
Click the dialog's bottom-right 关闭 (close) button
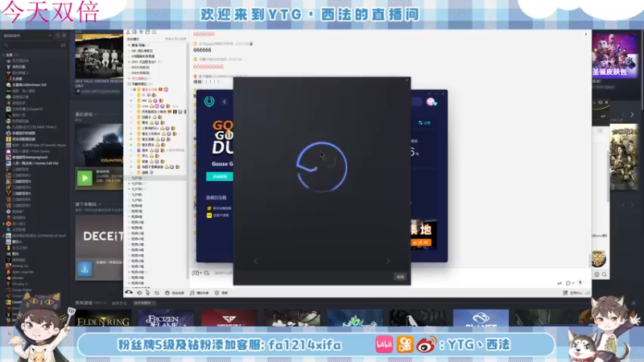coord(400,277)
